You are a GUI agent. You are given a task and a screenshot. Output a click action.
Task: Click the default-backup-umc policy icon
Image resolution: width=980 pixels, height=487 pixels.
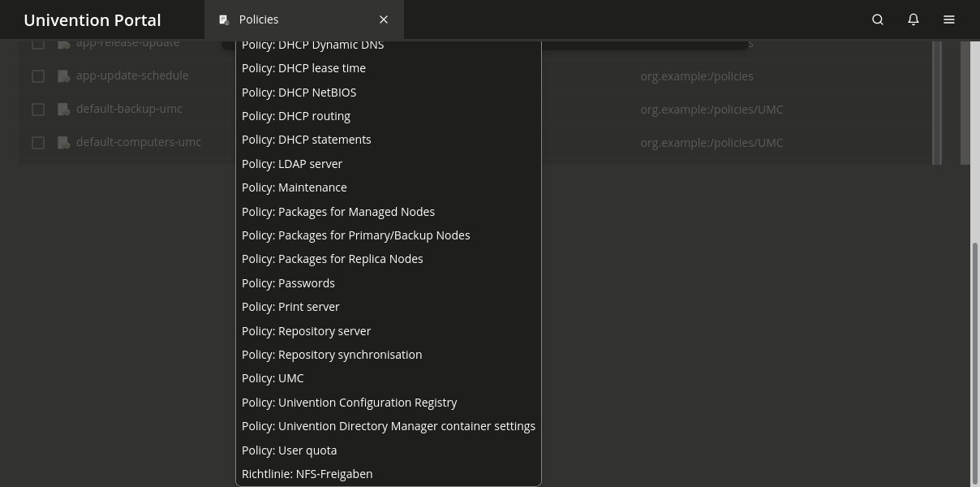tap(64, 110)
